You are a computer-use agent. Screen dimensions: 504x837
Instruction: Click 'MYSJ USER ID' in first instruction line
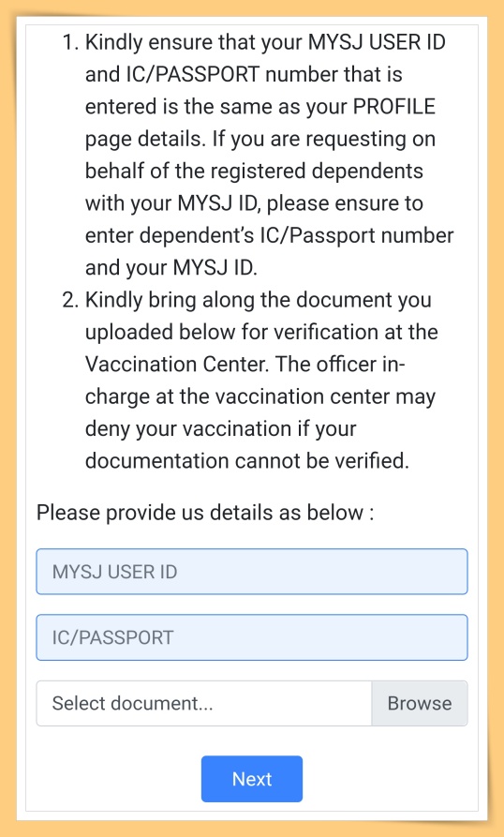pos(377,41)
